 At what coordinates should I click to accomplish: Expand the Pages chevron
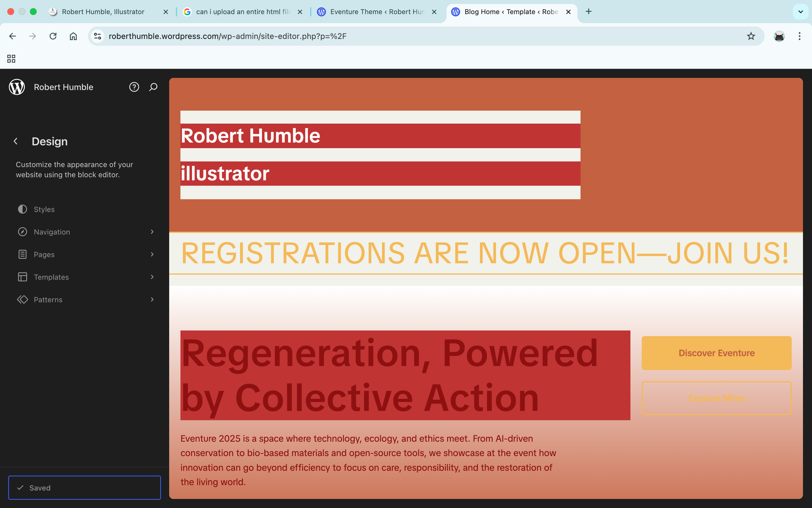pyautogui.click(x=152, y=254)
